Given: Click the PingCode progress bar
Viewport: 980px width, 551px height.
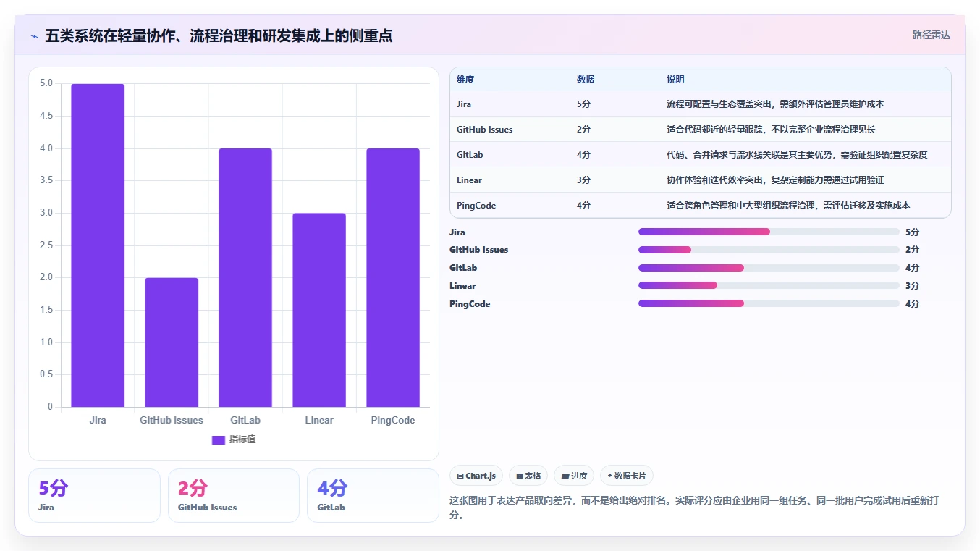Looking at the screenshot, I should 769,303.
